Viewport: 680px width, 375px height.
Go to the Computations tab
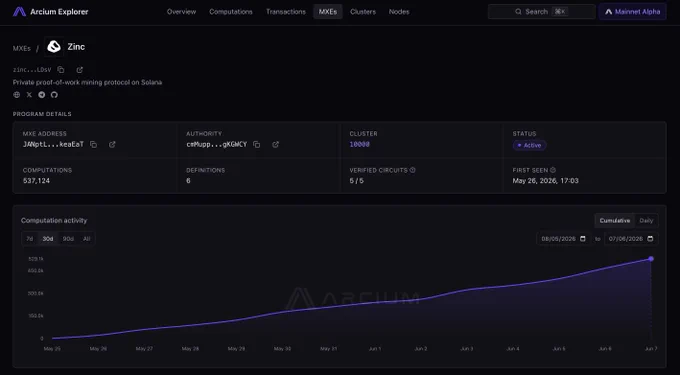[x=231, y=12]
